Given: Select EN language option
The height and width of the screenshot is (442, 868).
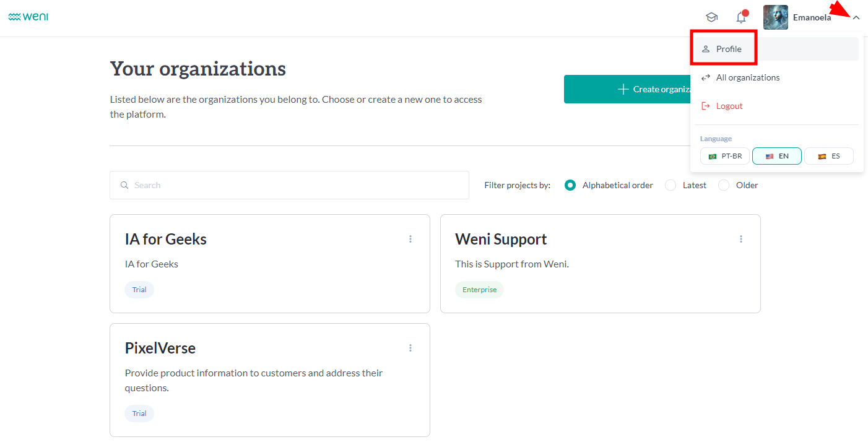Looking at the screenshot, I should pyautogui.click(x=777, y=156).
